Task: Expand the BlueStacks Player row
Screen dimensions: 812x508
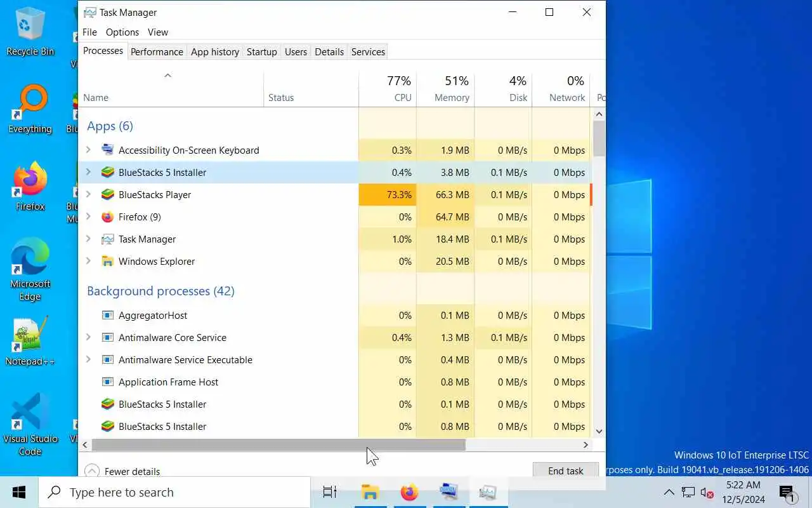Action: pyautogui.click(x=88, y=194)
